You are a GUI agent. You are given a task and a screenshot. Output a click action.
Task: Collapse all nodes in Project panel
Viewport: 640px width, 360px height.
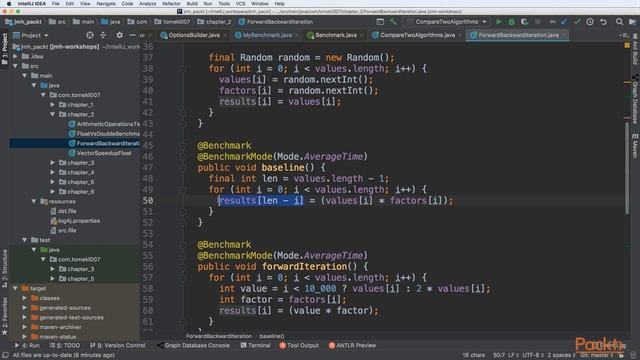coord(103,35)
